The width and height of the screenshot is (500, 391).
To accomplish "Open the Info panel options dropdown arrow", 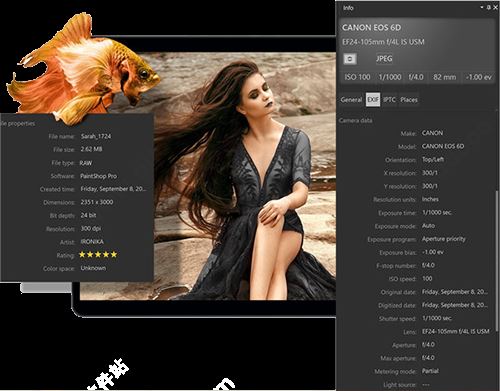I will [482, 7].
